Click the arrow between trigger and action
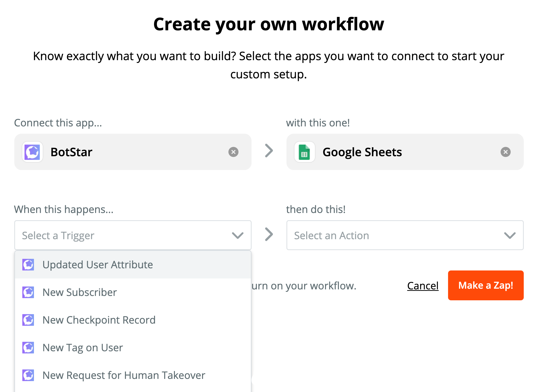Image resolution: width=548 pixels, height=392 pixels. click(x=269, y=234)
